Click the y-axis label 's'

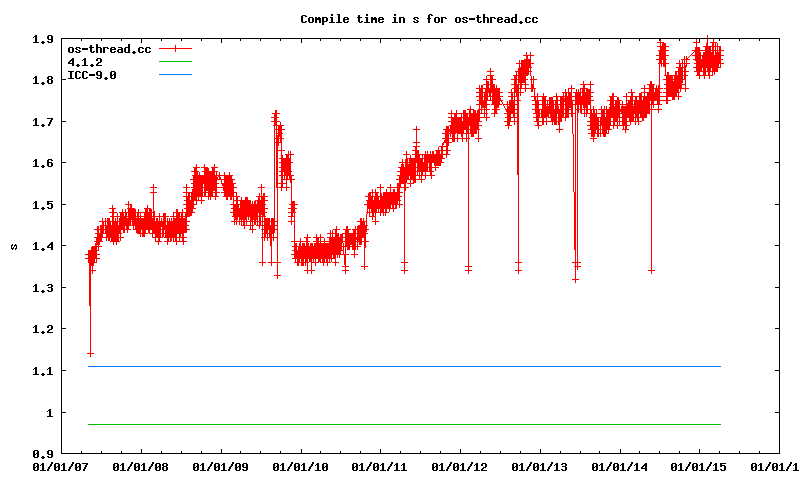coord(14,246)
